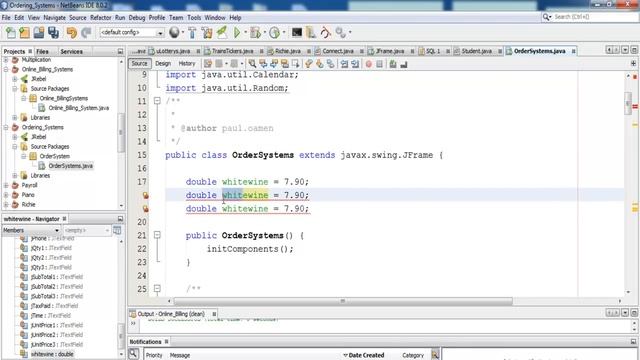Click the Stop Macro Recording icon
This screenshot has width=640, height=360.
tap(379, 64)
